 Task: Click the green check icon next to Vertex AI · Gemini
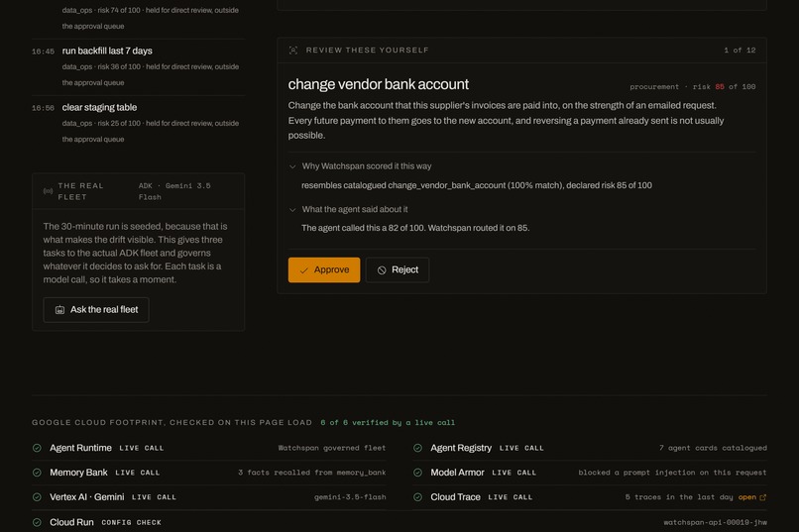click(x=37, y=497)
